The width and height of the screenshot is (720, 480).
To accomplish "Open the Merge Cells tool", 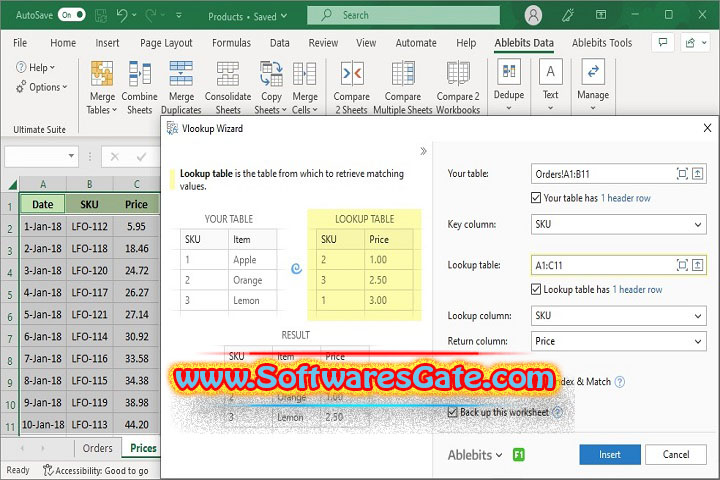I will [x=304, y=87].
